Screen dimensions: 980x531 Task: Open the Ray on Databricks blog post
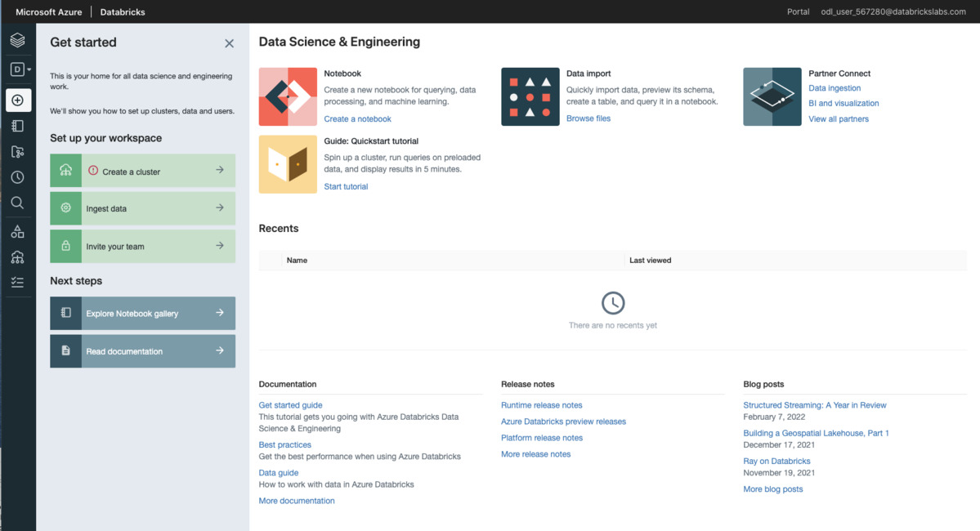click(776, 461)
